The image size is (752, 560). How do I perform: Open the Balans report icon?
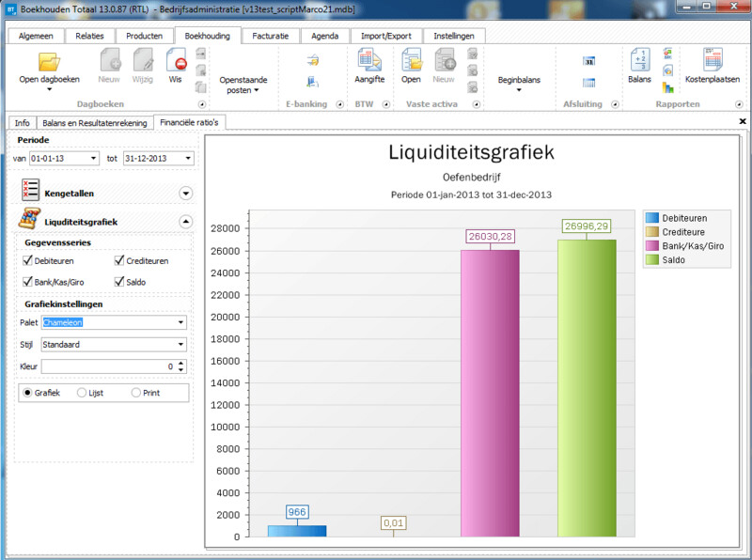640,60
